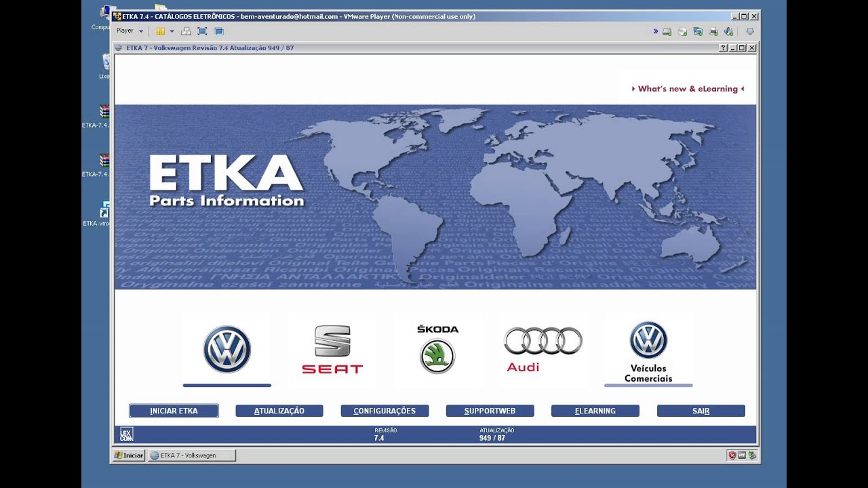
Task: Select ETKA 7 - Volkswagen taskbar item
Action: (x=192, y=455)
